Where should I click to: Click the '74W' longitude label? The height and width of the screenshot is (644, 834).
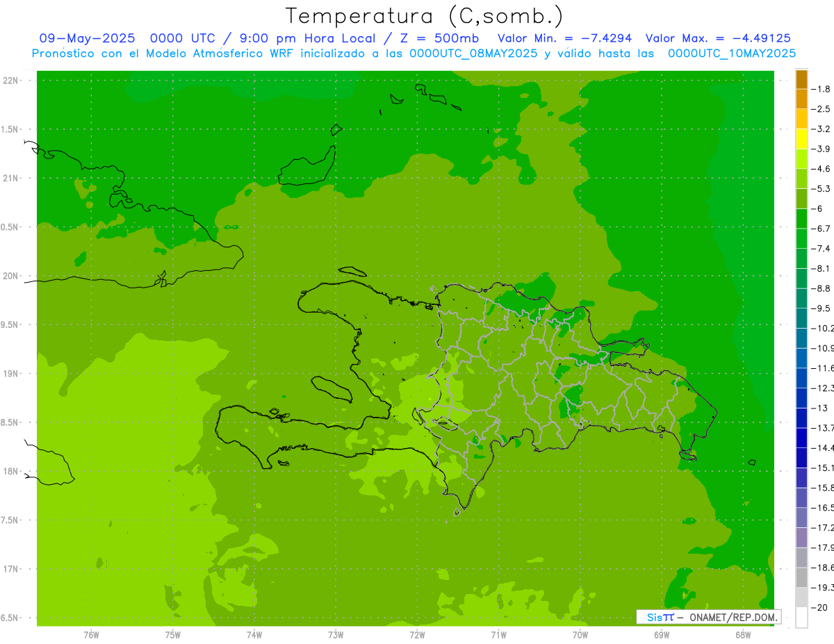click(x=254, y=635)
